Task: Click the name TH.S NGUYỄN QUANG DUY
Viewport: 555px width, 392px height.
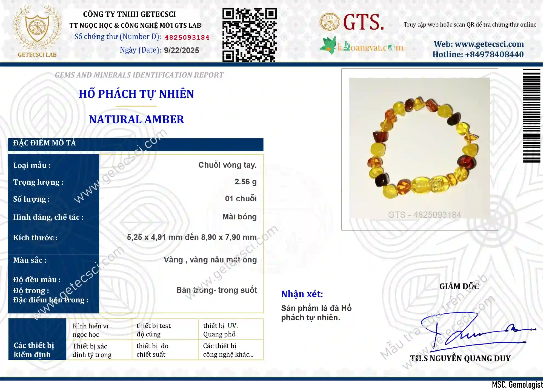Action: (x=460, y=358)
